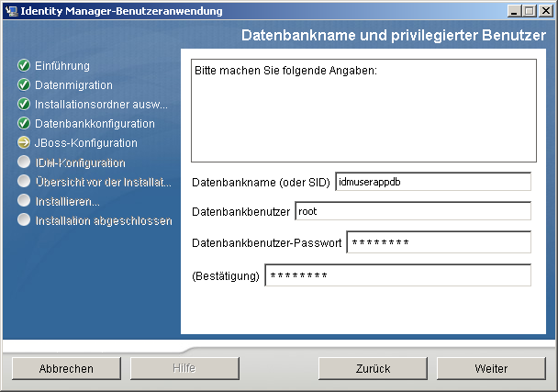Click the JBoss-Konfiguration arrow icon
Screen dimensions: 558x392
pos(24,143)
